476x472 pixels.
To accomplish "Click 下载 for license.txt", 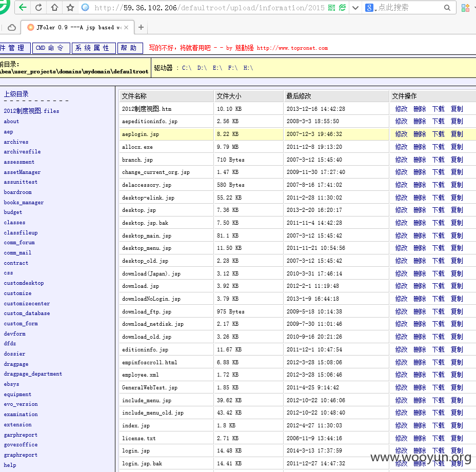I will click(x=438, y=438).
